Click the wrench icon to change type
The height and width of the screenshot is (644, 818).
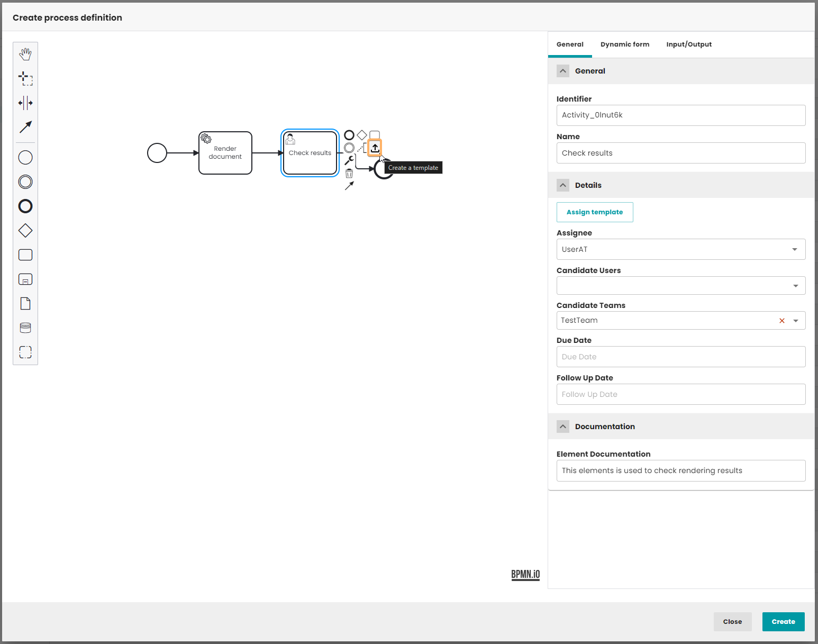pyautogui.click(x=349, y=160)
